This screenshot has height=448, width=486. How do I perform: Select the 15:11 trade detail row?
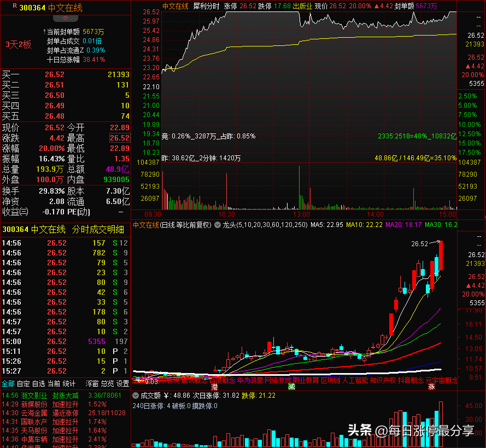[x=65, y=351]
